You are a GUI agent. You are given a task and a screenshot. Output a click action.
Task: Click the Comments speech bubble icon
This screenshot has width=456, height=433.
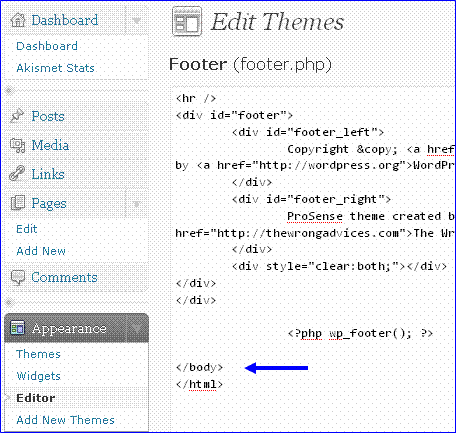pos(18,277)
